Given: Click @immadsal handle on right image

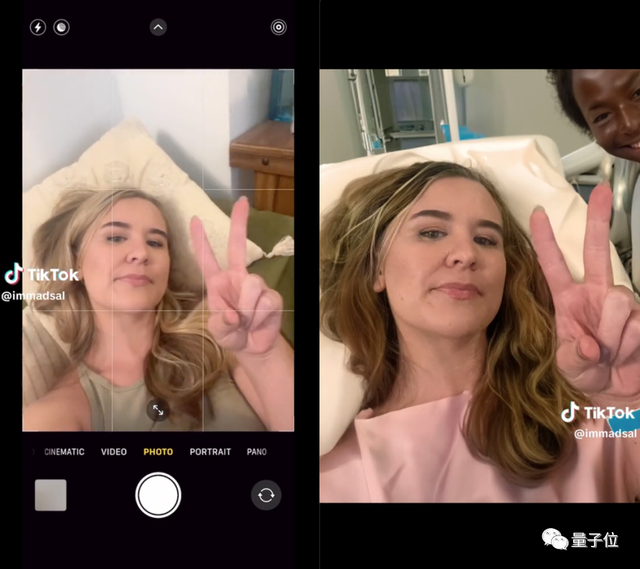Looking at the screenshot, I should tap(604, 433).
